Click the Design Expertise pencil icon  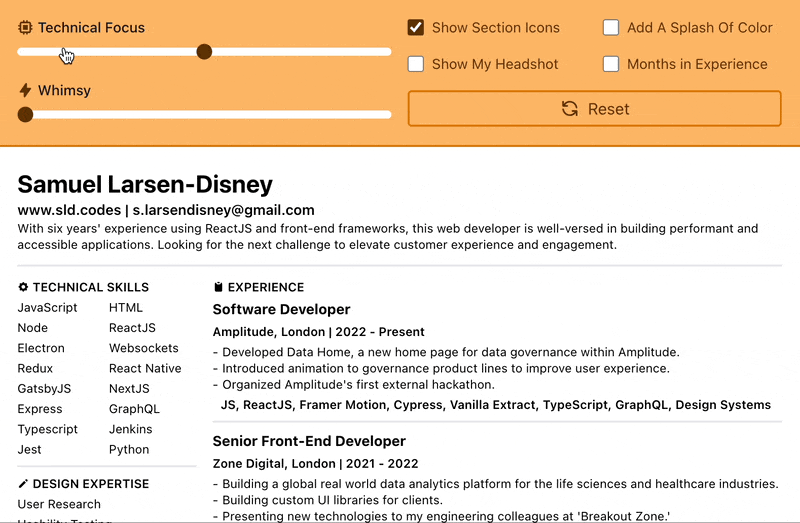24,484
